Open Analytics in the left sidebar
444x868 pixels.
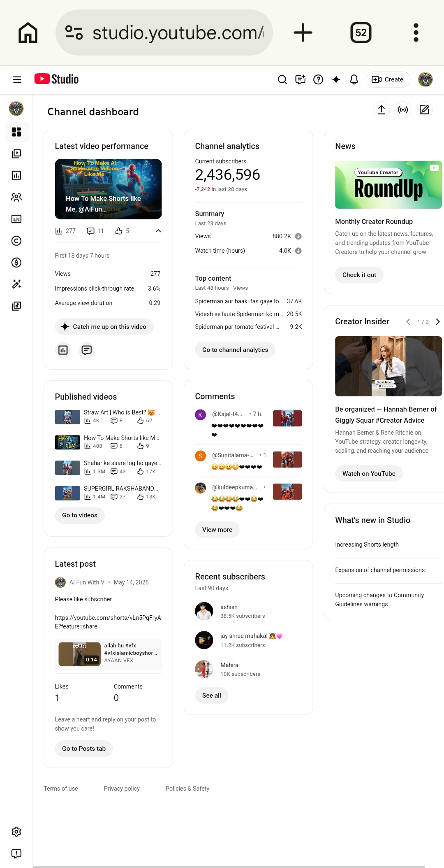(x=16, y=176)
